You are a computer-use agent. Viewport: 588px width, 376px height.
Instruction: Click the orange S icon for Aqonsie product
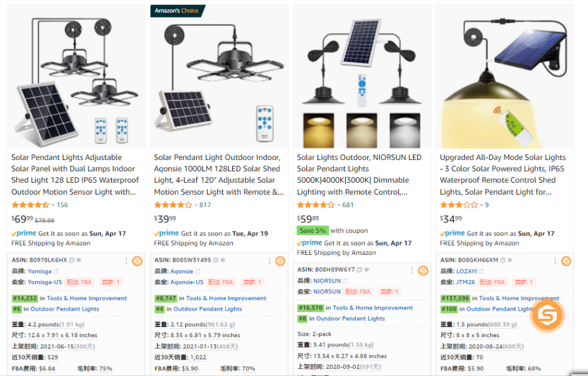point(280,261)
